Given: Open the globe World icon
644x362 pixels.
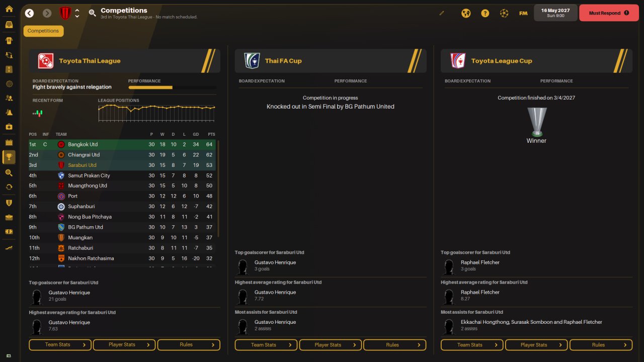Looking at the screenshot, I should 466,13.
